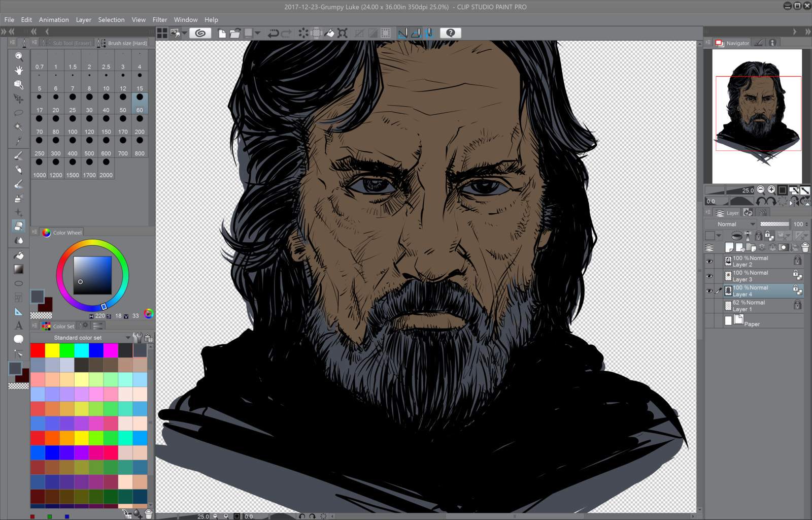The image size is (812, 520).
Task: Toggle Snap to Grid in the toolbar
Action: click(429, 33)
